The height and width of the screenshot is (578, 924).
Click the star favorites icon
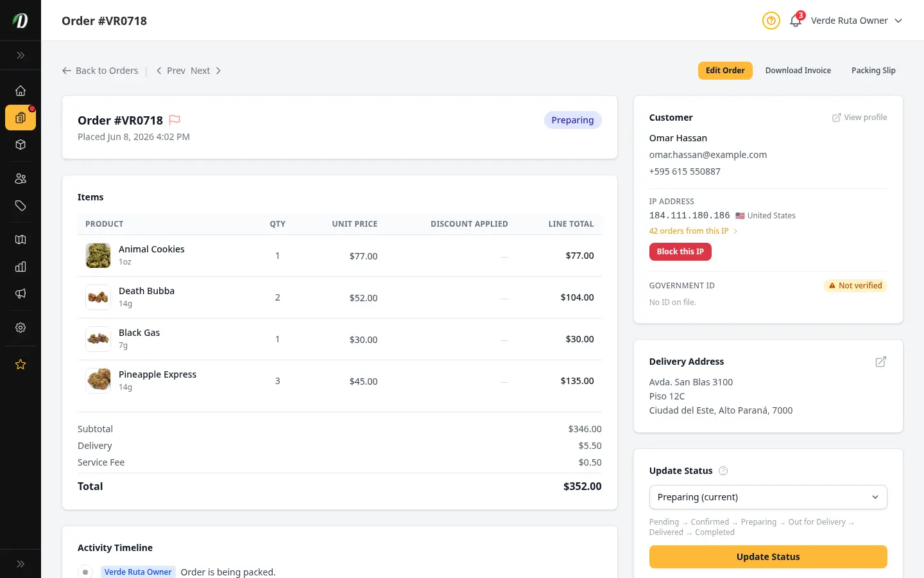[21, 364]
